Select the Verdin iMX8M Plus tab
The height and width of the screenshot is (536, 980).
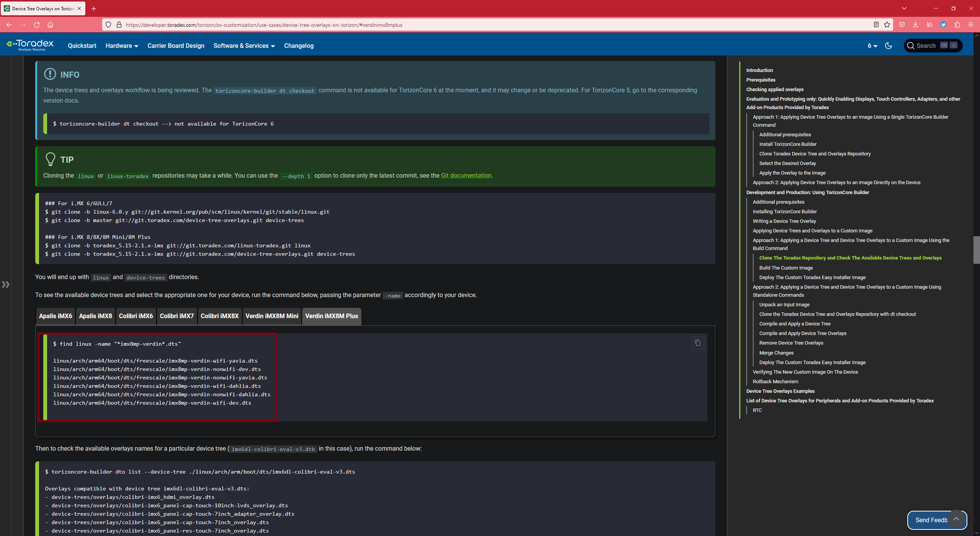point(332,316)
